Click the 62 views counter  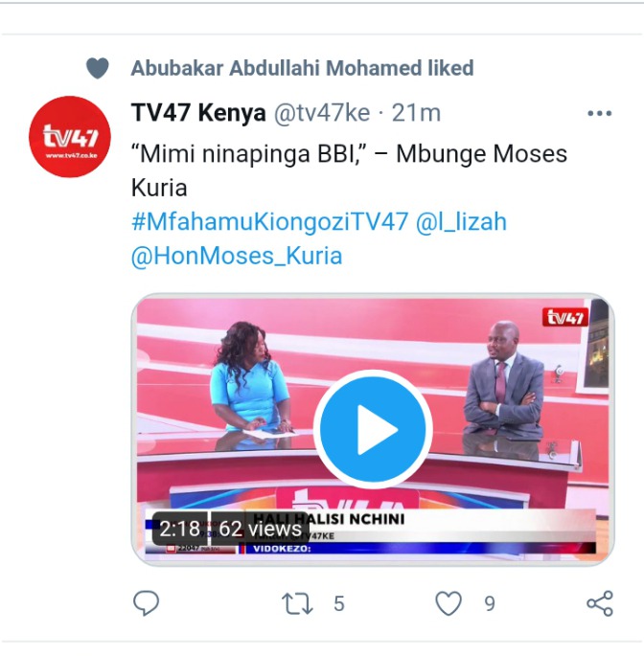pyautogui.click(x=260, y=529)
